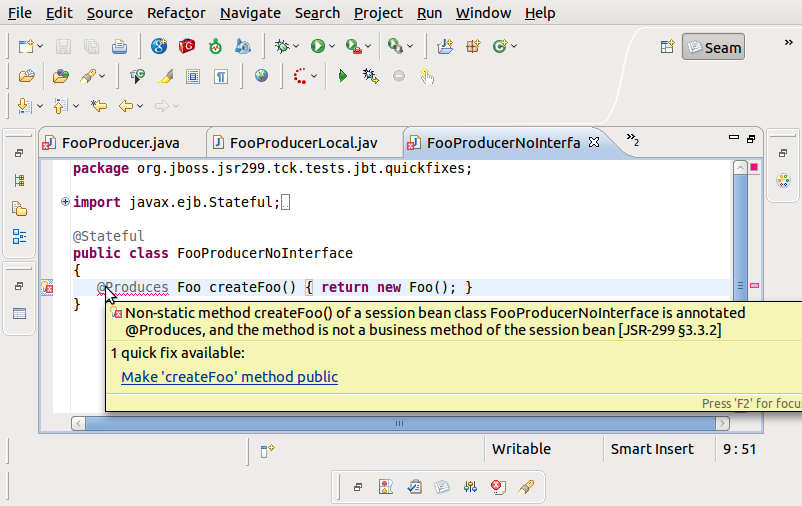Open the Search menu
This screenshot has width=802, height=506.
coord(317,13)
